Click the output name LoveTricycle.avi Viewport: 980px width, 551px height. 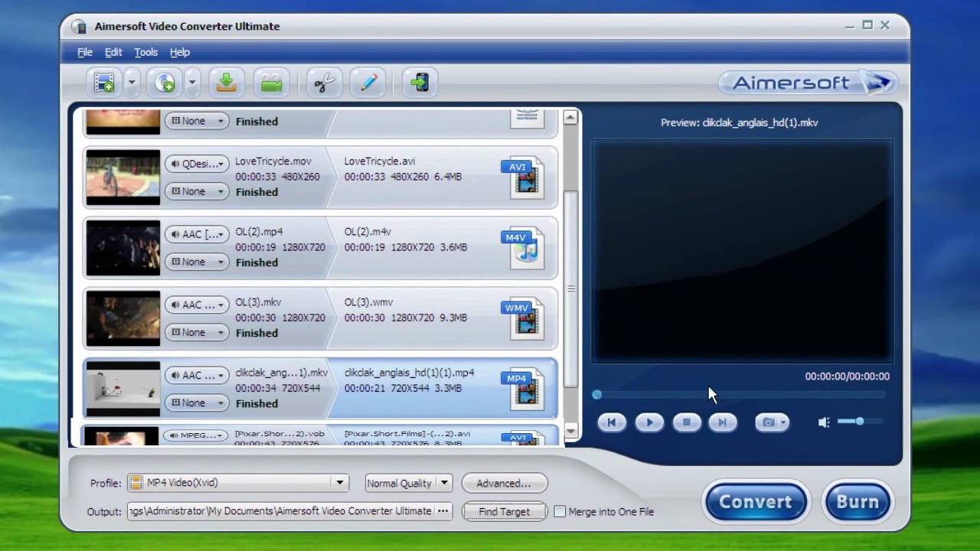(x=380, y=161)
